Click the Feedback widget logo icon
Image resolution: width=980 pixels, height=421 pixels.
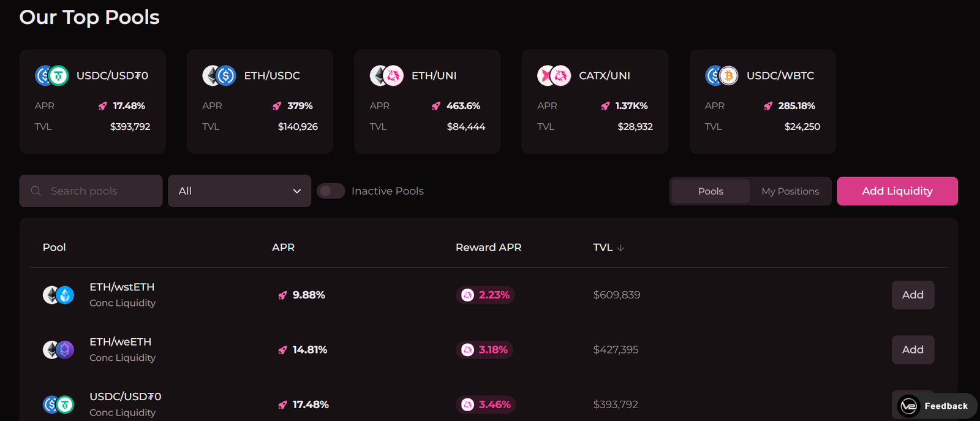pos(908,406)
